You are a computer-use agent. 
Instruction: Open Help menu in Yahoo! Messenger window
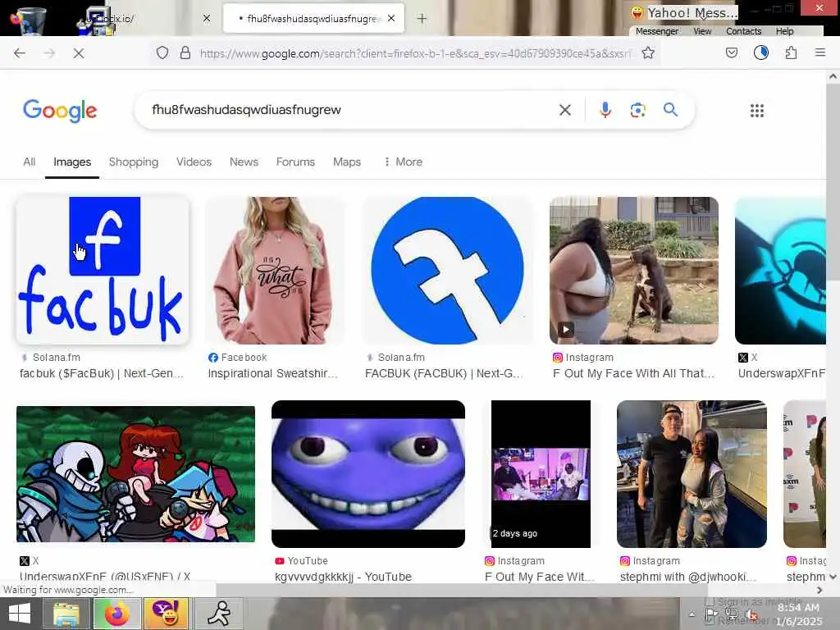pyautogui.click(x=784, y=31)
